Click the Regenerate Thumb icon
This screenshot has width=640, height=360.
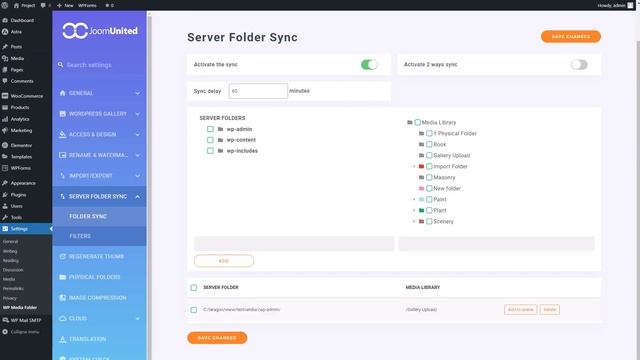(x=62, y=256)
